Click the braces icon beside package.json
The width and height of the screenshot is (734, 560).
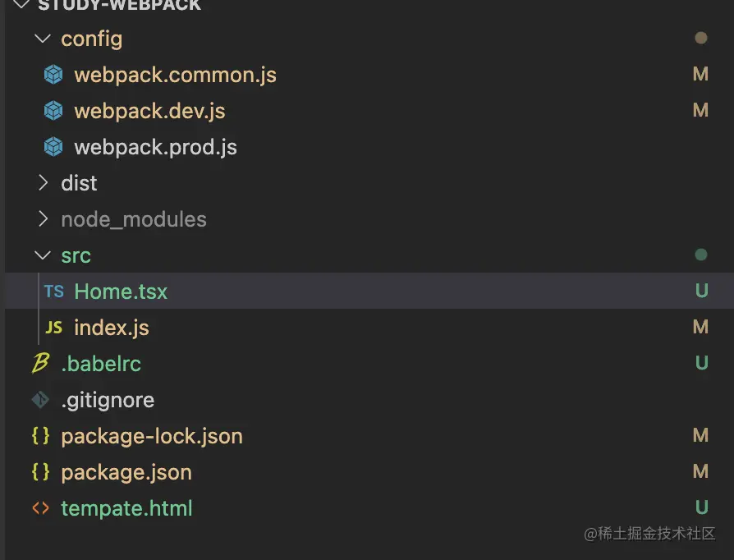(40, 472)
